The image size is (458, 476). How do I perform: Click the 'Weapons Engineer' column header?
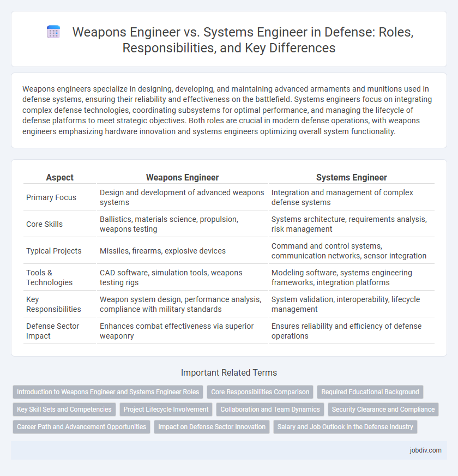coord(182,177)
